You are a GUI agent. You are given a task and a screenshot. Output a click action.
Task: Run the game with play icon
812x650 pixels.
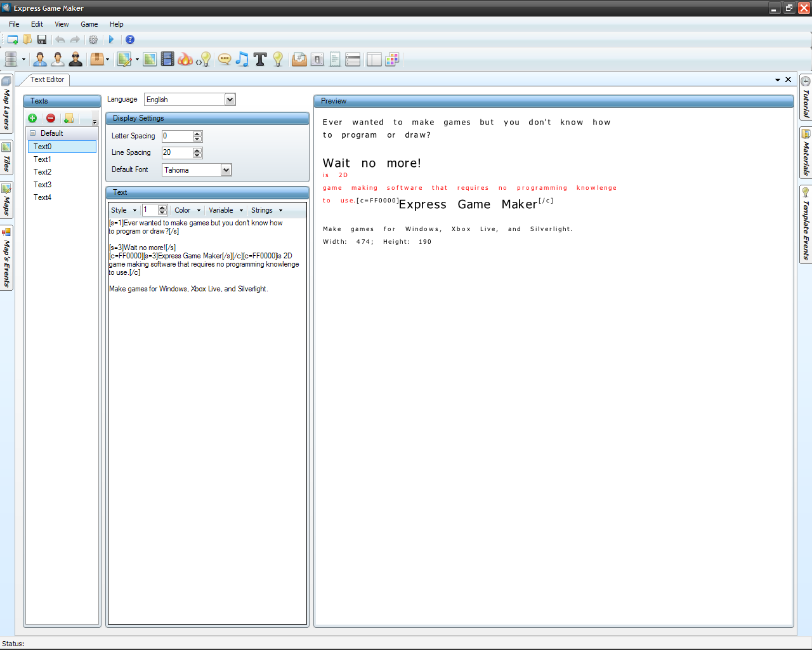pyautogui.click(x=111, y=39)
